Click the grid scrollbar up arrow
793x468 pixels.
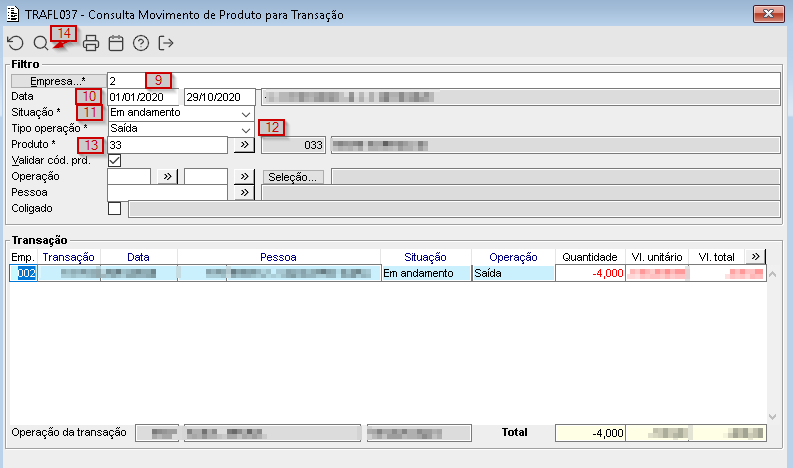point(772,274)
